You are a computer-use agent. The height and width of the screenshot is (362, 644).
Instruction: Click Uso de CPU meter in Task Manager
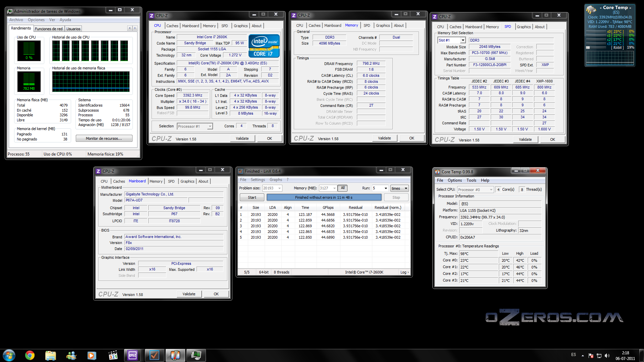point(29,51)
